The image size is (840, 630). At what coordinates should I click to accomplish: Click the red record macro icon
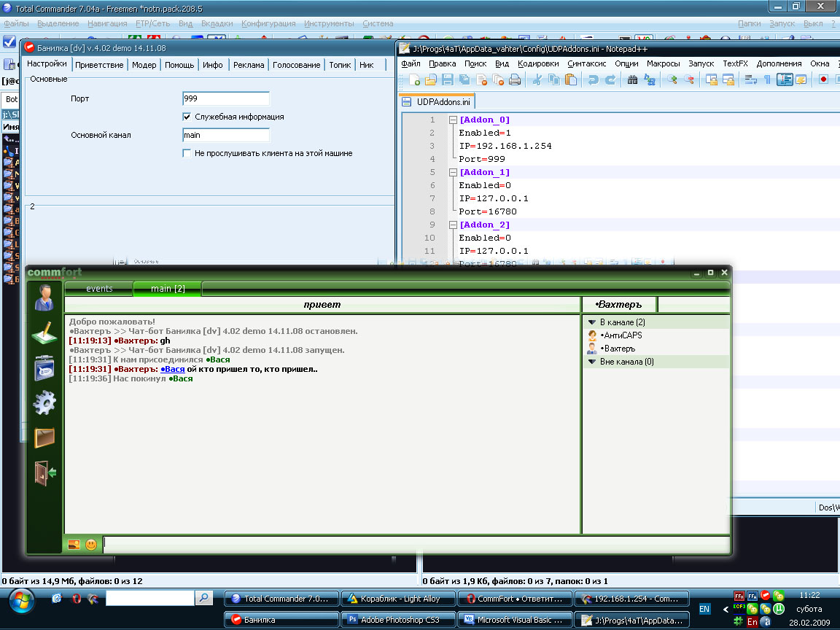tap(823, 80)
